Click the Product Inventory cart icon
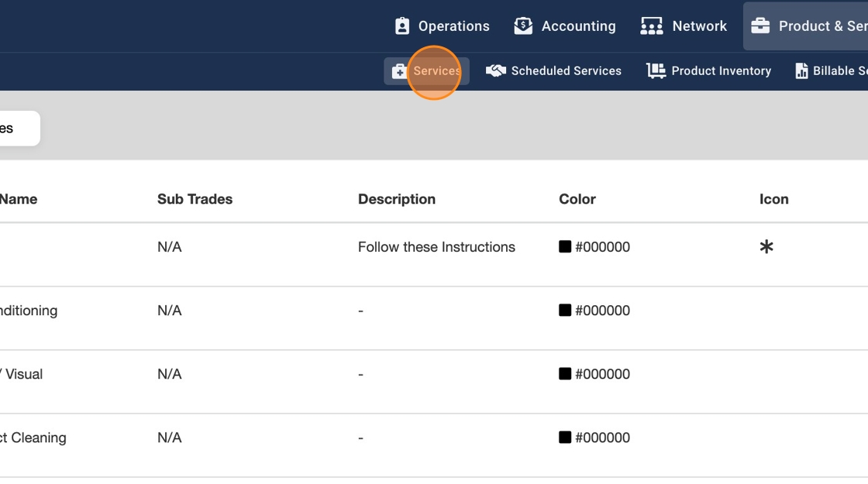Image resolution: width=868 pixels, height=484 pixels. pos(656,71)
